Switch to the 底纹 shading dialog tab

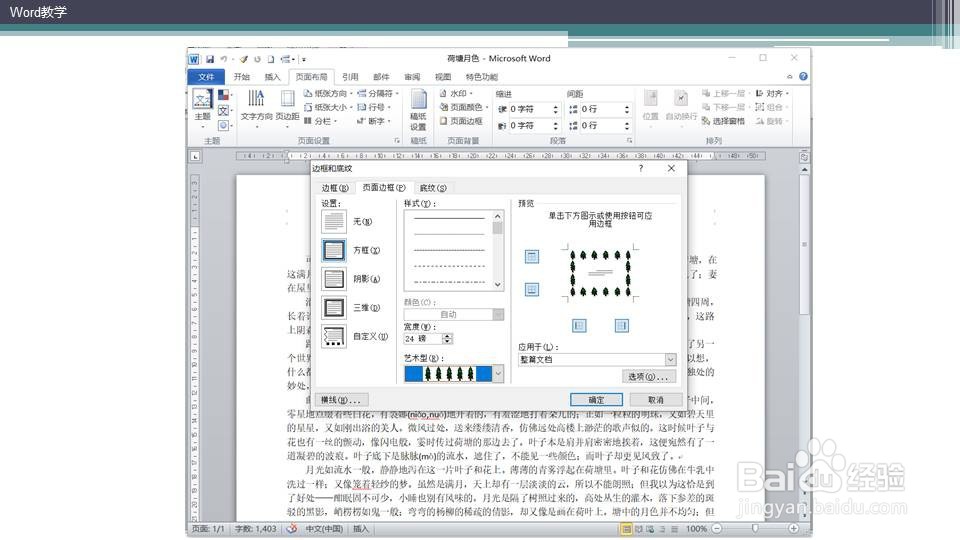point(433,188)
